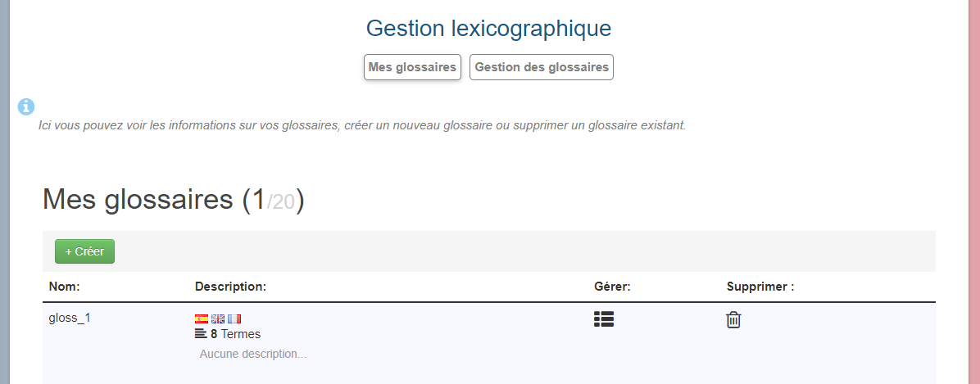
Task: Select the gloss_1 glossary name
Action: [70, 318]
